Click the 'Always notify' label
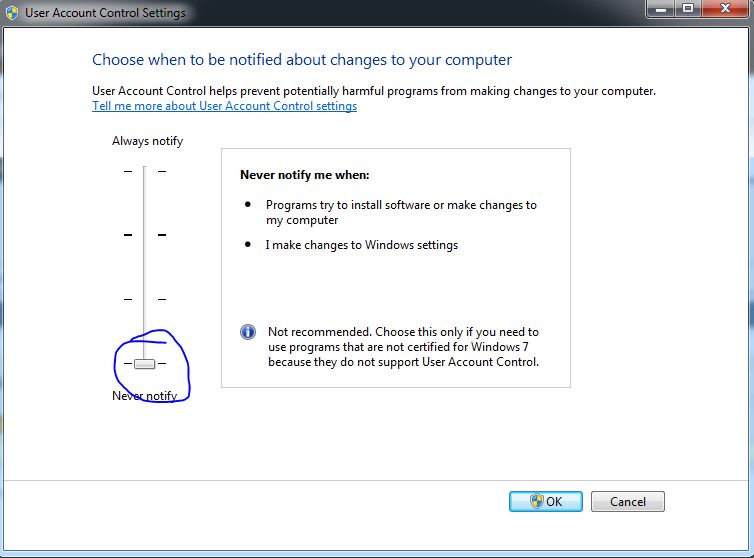This screenshot has width=754, height=558. pos(148,141)
